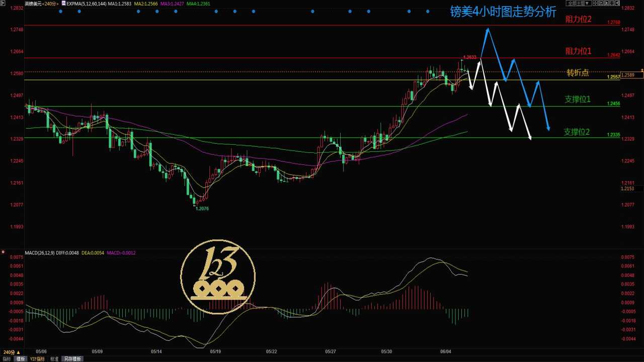Click the 1.2557 line price label
Viewport: 644px width, 362px height.
pos(614,77)
